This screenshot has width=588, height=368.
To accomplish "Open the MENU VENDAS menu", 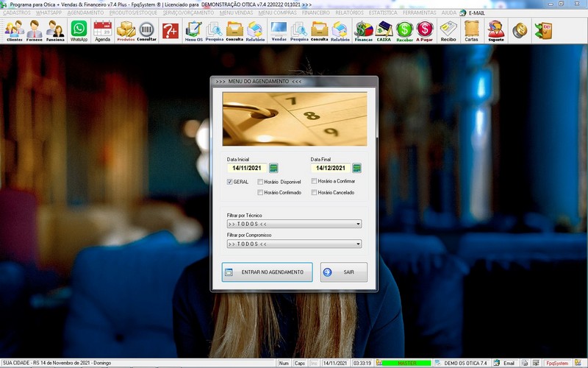I will pos(236,13).
